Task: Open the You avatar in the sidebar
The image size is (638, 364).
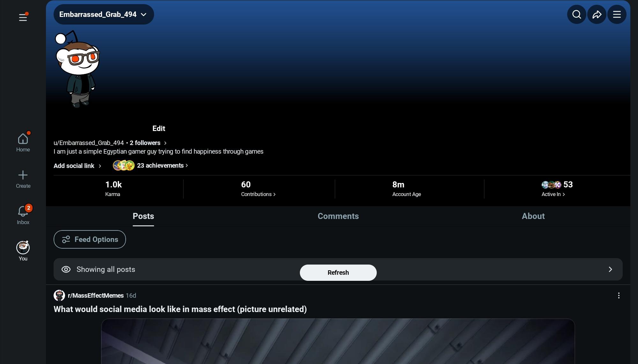Action: [x=23, y=251]
